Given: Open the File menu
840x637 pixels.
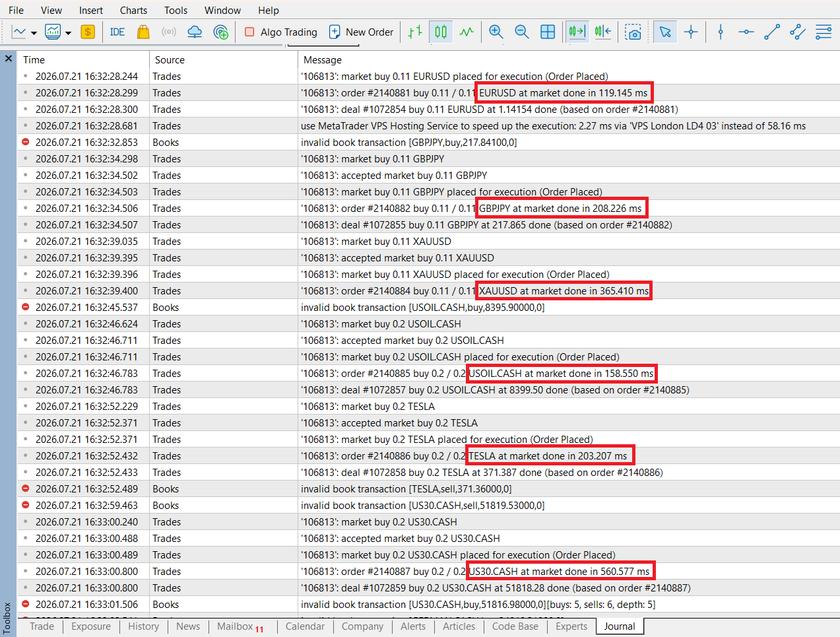Looking at the screenshot, I should pos(16,10).
